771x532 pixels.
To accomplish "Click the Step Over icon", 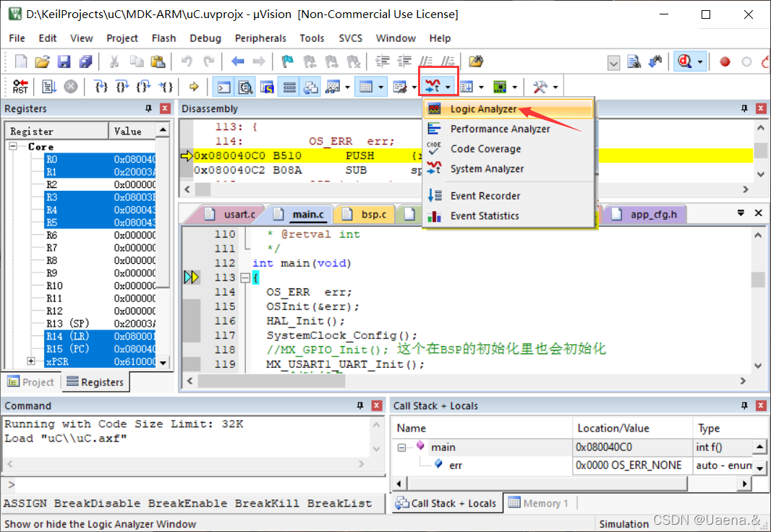I will [x=122, y=87].
